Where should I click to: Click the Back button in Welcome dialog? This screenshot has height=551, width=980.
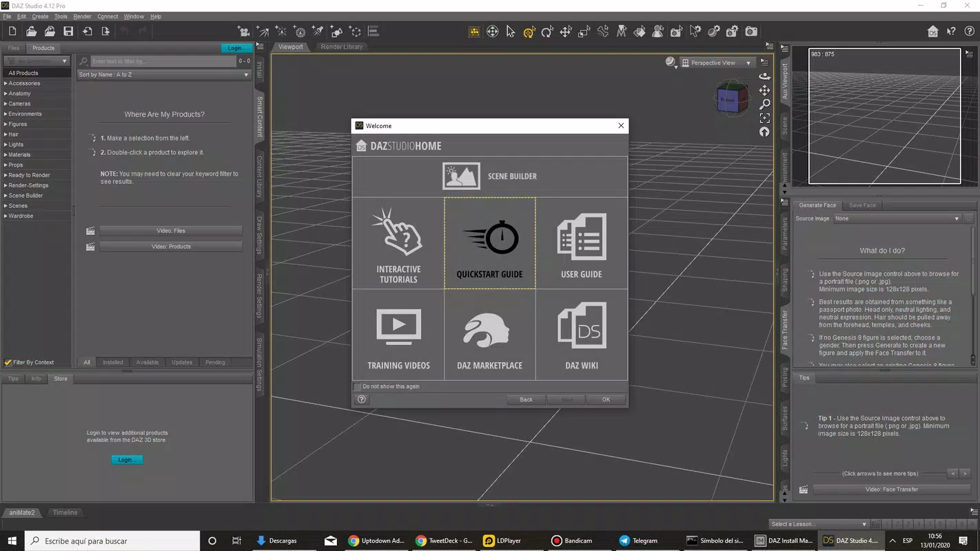tap(526, 399)
